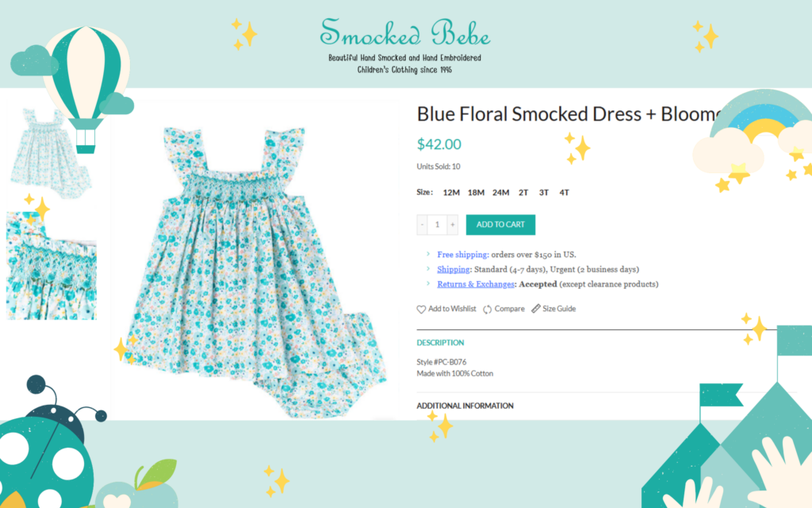This screenshot has width=812, height=508.
Task: Click the Compare arrows icon
Action: [x=488, y=310]
